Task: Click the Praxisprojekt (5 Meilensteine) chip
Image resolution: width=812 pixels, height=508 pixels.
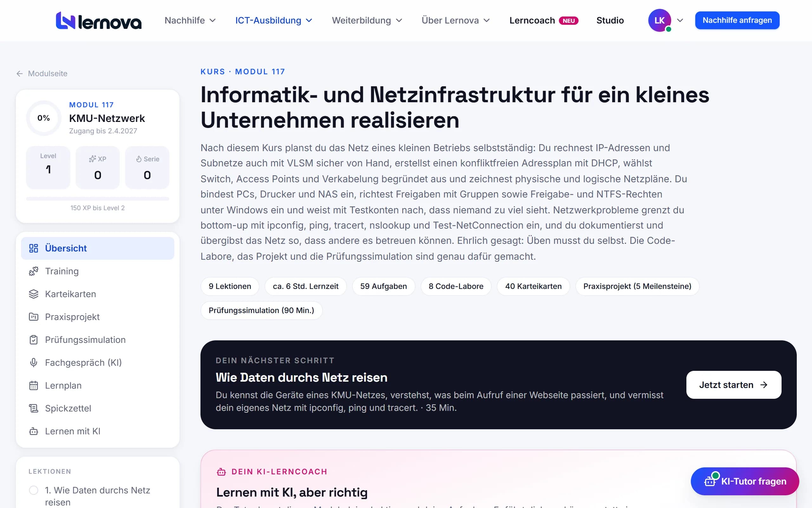Action: 637,286
